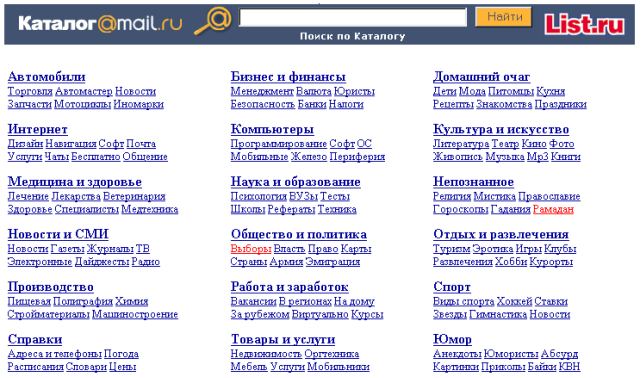Viewport: 641px width, 378px height.
Task: Go to the Адреса и телефоны link
Action: click(54, 354)
